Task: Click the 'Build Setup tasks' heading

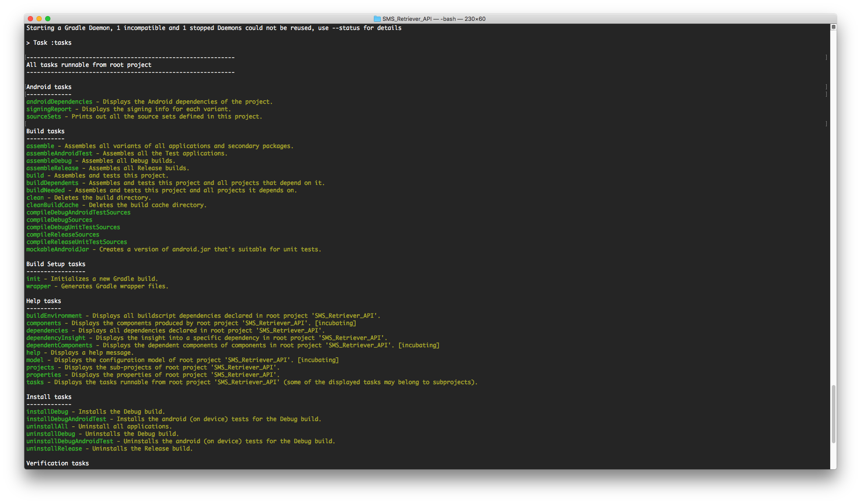Action: click(56, 264)
